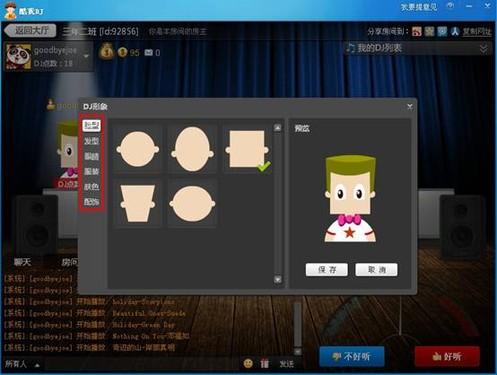The height and width of the screenshot is (375, 497).
Task: Select the round face shape
Action: [138, 150]
